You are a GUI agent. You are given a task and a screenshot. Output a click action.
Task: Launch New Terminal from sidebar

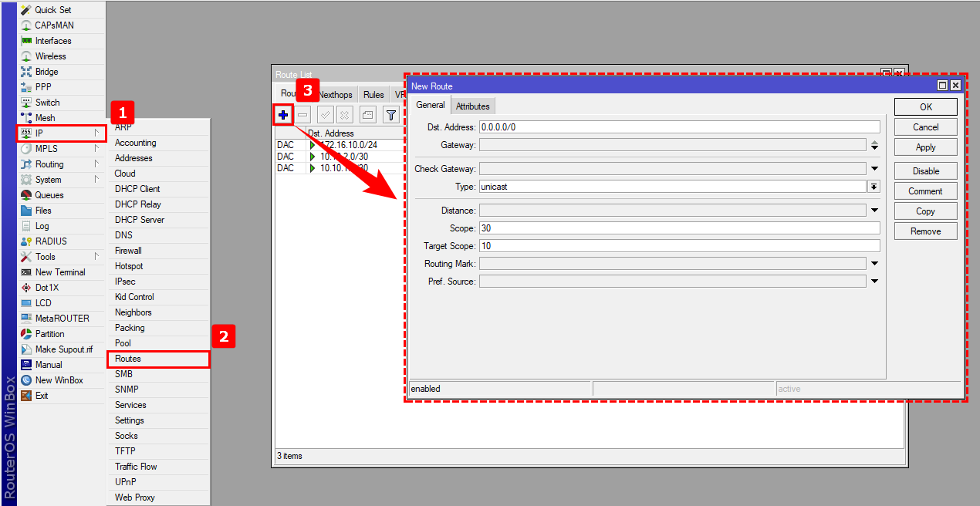click(x=59, y=272)
